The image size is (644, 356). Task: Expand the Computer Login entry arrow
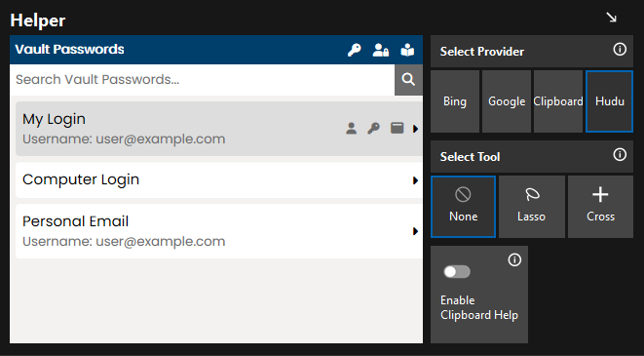coord(415,180)
